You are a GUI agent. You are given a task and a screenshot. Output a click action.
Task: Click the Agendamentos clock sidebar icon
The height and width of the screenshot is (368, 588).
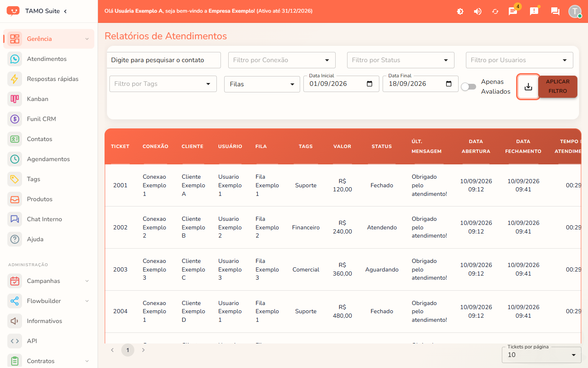15,159
